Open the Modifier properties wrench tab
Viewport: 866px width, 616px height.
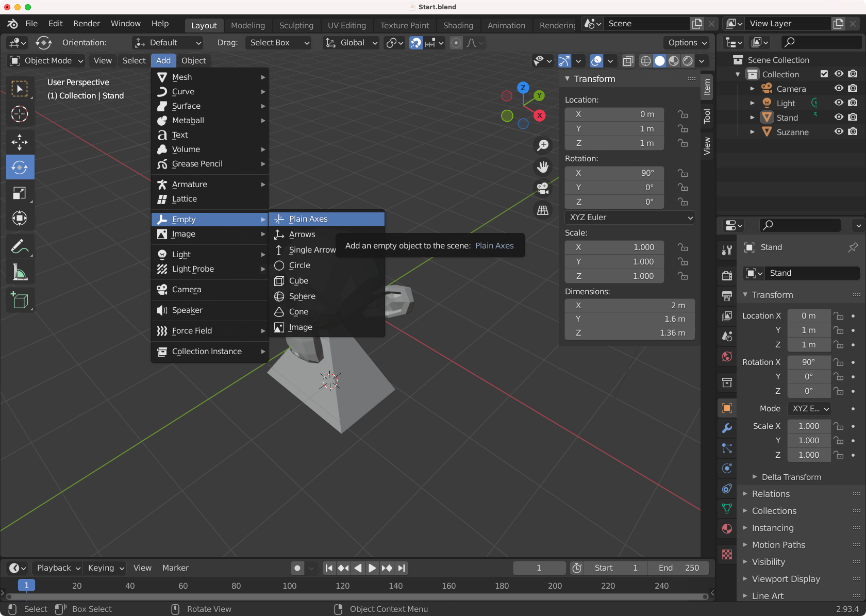click(x=727, y=428)
